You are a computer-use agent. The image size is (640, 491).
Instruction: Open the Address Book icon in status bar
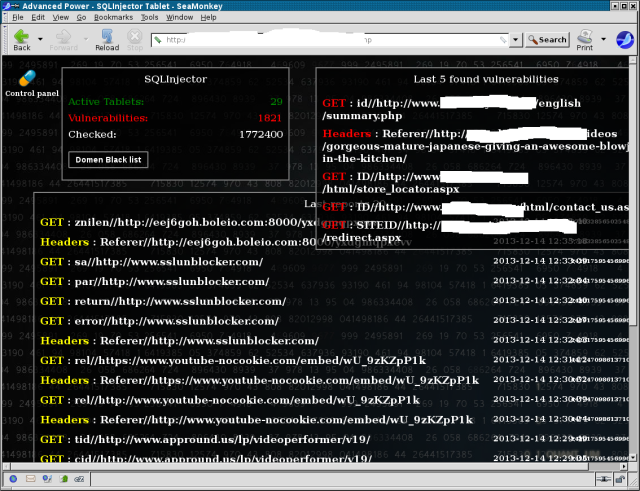64,478
